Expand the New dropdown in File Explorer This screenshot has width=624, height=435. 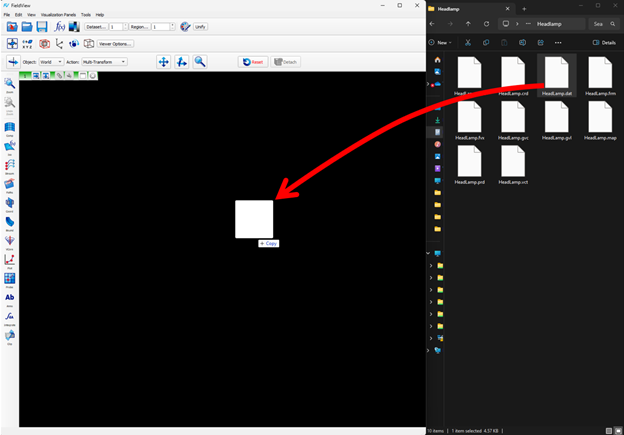(442, 43)
